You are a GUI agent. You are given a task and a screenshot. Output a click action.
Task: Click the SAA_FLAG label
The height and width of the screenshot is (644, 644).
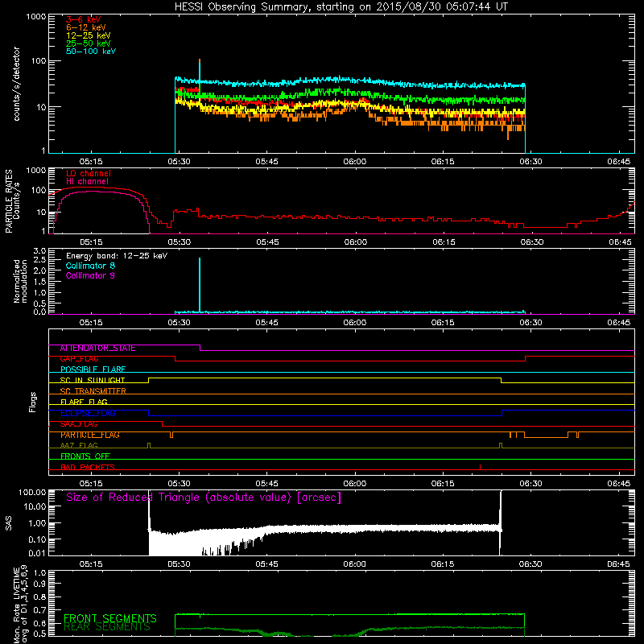[79, 424]
